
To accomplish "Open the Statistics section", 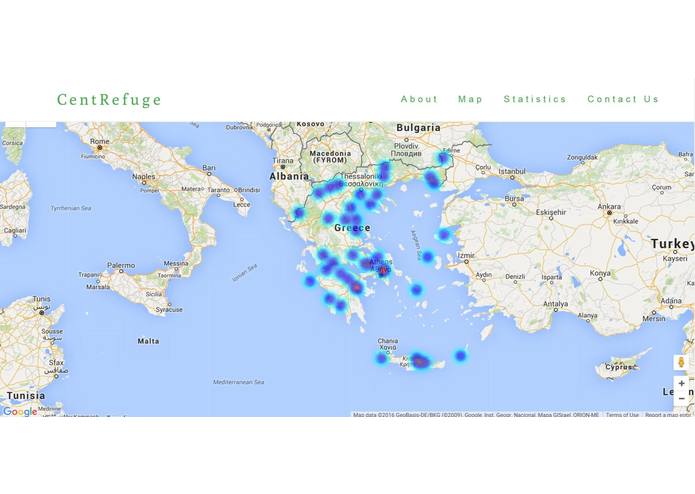I will tap(535, 99).
